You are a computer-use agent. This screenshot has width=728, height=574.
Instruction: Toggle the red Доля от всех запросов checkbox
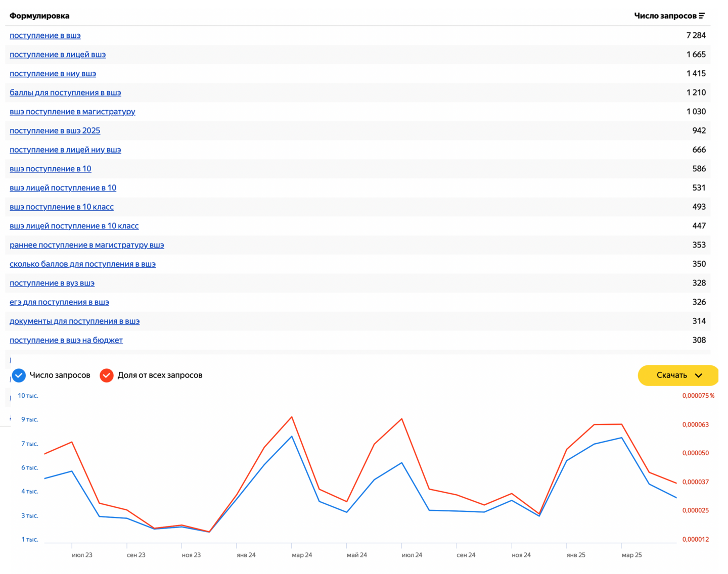[x=107, y=375]
